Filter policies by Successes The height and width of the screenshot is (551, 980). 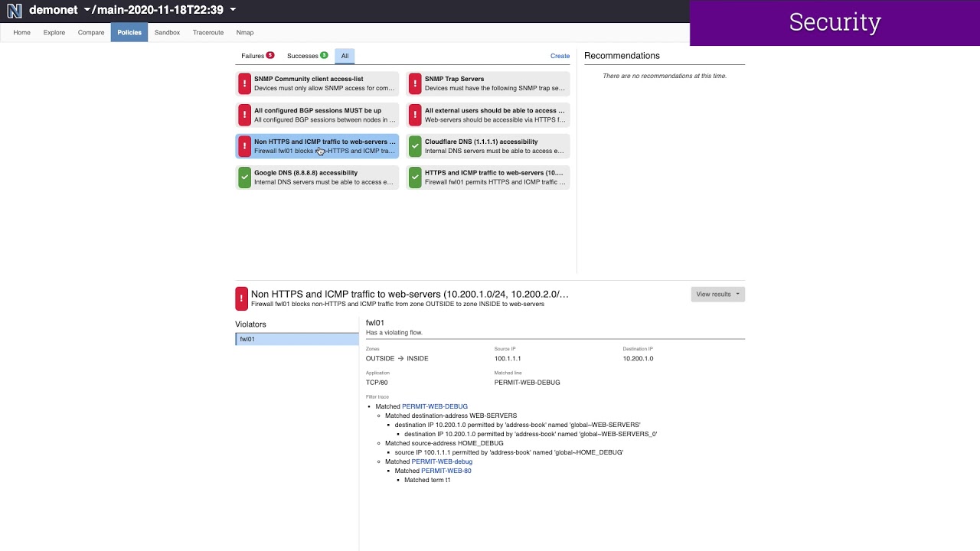click(307, 56)
